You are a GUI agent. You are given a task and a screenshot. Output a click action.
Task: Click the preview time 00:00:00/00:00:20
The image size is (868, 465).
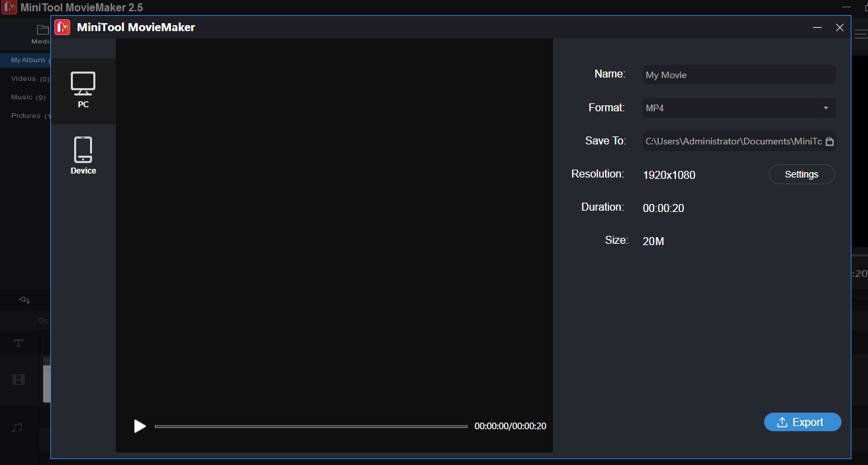[510, 427]
